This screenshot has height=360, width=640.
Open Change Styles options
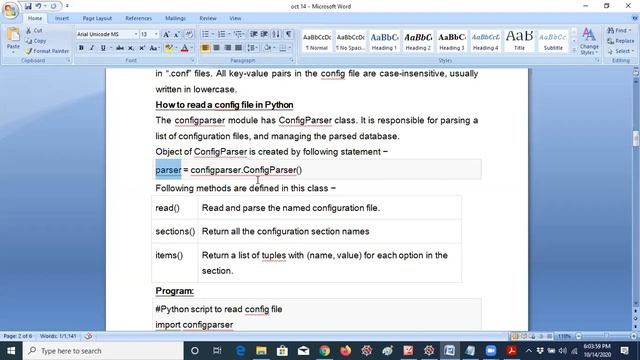click(x=589, y=41)
